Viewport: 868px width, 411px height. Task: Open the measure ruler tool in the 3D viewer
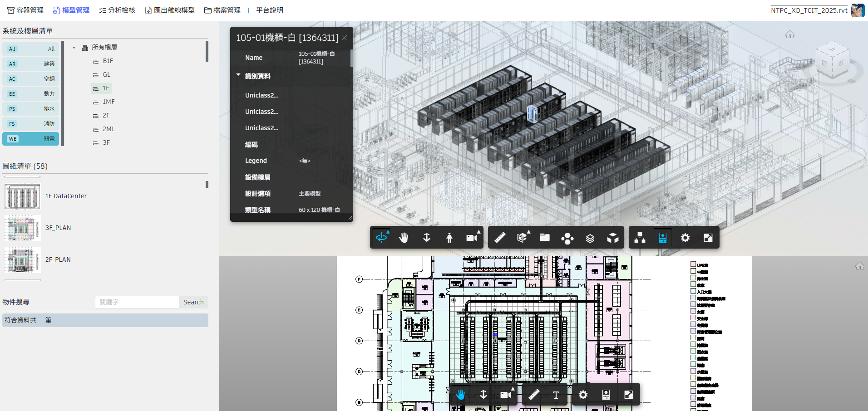pyautogui.click(x=499, y=237)
